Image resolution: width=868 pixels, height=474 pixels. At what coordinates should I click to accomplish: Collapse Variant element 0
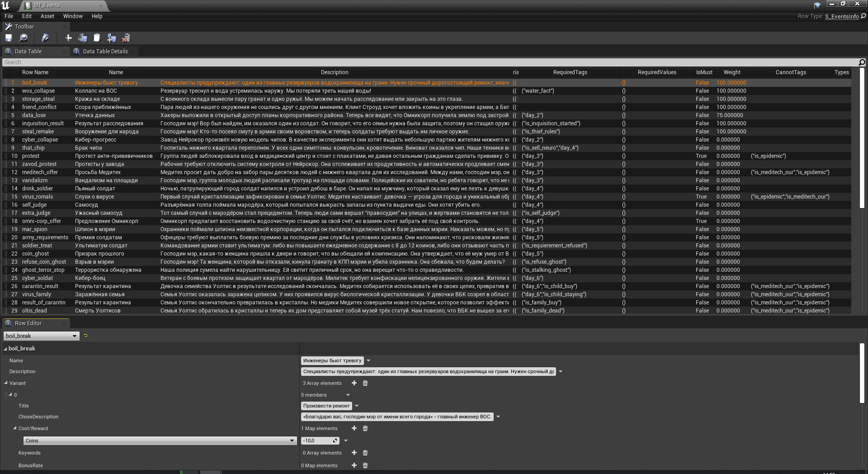point(10,395)
